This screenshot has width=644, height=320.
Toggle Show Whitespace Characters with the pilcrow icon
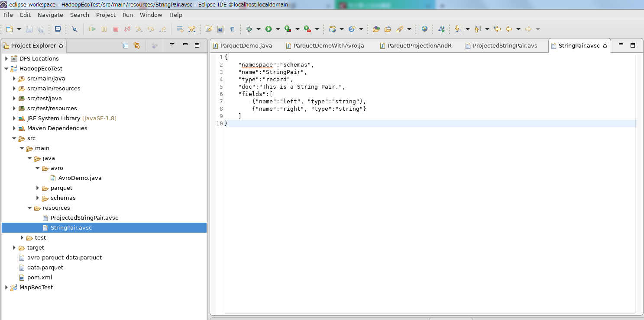point(233,29)
